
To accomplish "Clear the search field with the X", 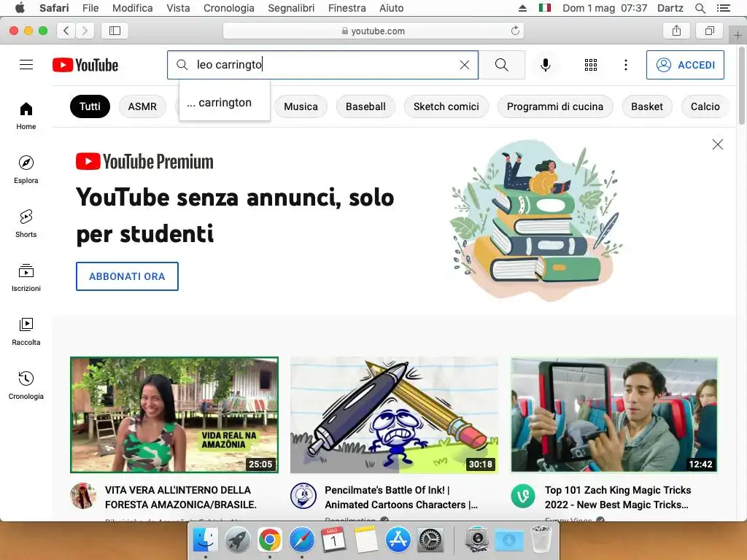I will [x=465, y=65].
